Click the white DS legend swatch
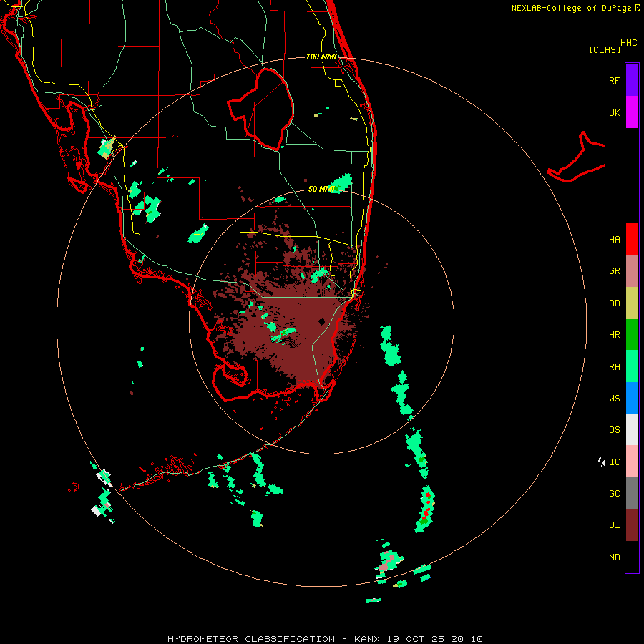Screen dimensions: 644x644 pyautogui.click(x=632, y=429)
